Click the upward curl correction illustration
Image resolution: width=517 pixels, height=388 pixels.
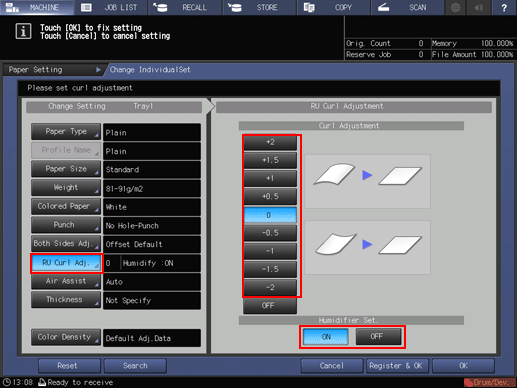point(367,181)
